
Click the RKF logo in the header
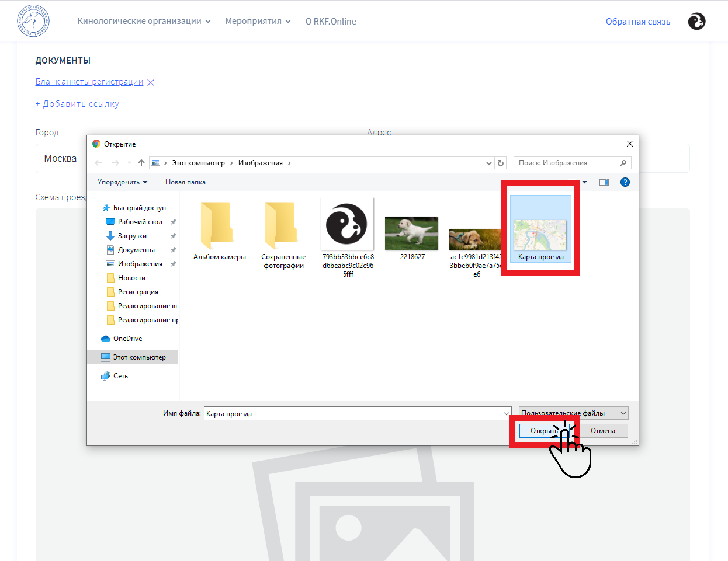[33, 22]
